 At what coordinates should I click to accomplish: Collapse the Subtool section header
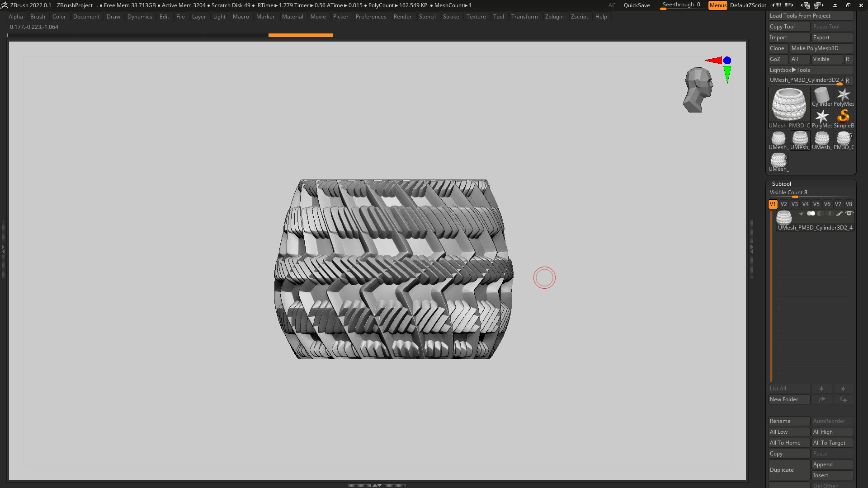(x=782, y=184)
